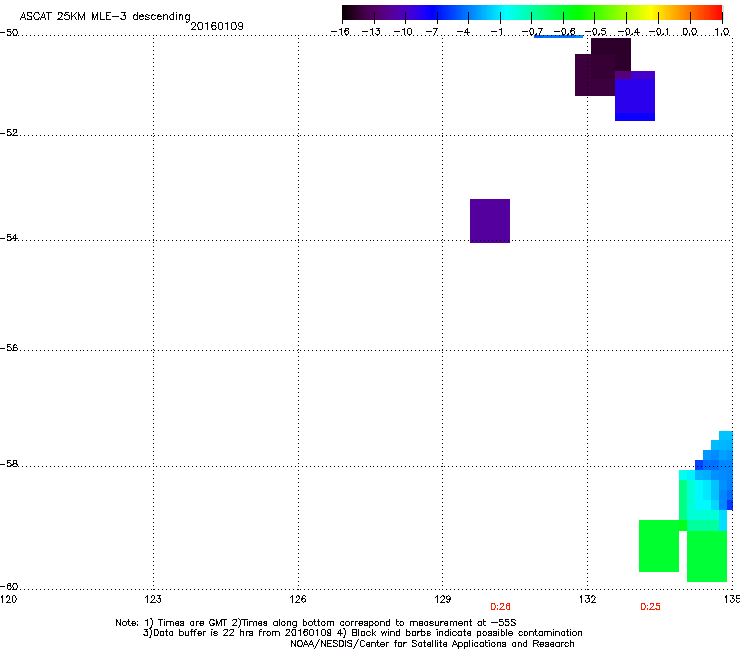
Task: Select the date label 20160109
Action: click(217, 26)
